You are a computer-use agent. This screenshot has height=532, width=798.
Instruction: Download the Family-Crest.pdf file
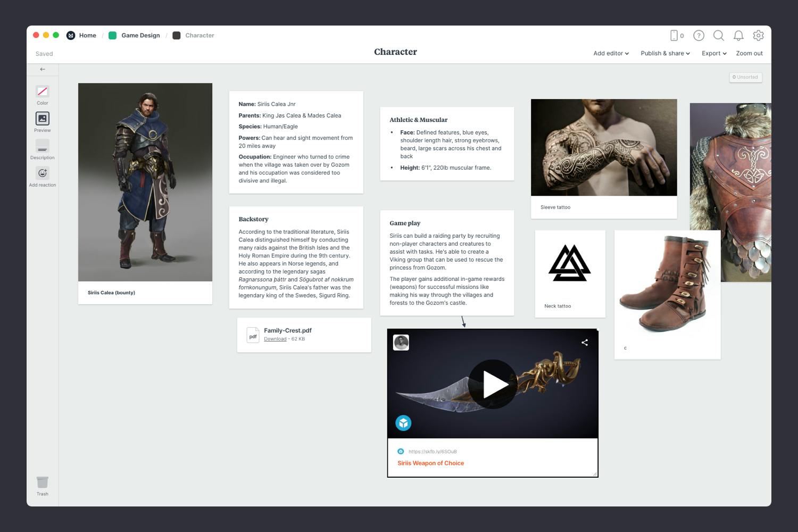click(275, 338)
